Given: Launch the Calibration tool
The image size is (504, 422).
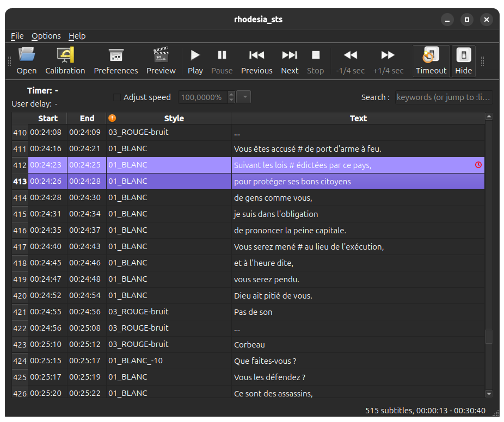Looking at the screenshot, I should pos(65,61).
